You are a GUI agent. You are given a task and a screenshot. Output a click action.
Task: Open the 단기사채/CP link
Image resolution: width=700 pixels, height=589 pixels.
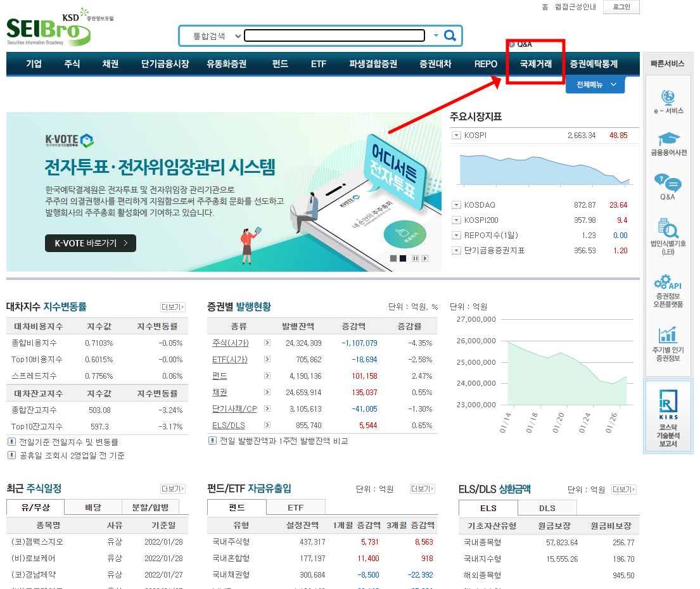(x=234, y=408)
